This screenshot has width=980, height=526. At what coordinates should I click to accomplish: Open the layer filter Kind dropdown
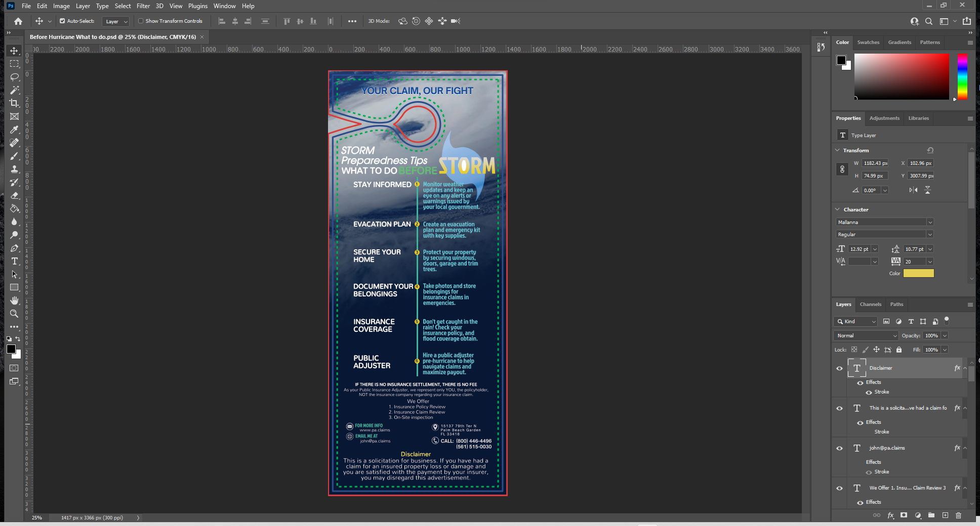click(x=855, y=321)
